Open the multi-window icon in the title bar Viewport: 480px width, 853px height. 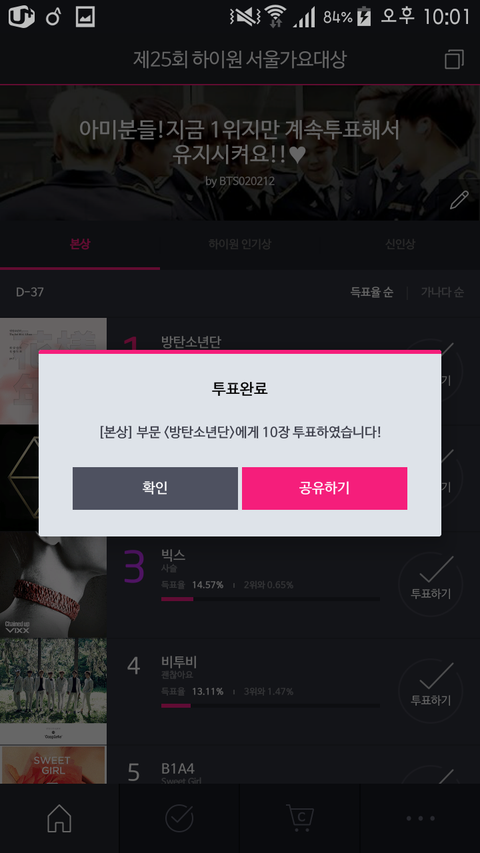454,59
